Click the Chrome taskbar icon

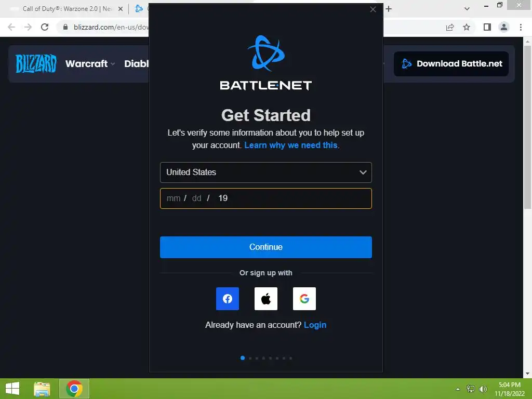coord(74,389)
